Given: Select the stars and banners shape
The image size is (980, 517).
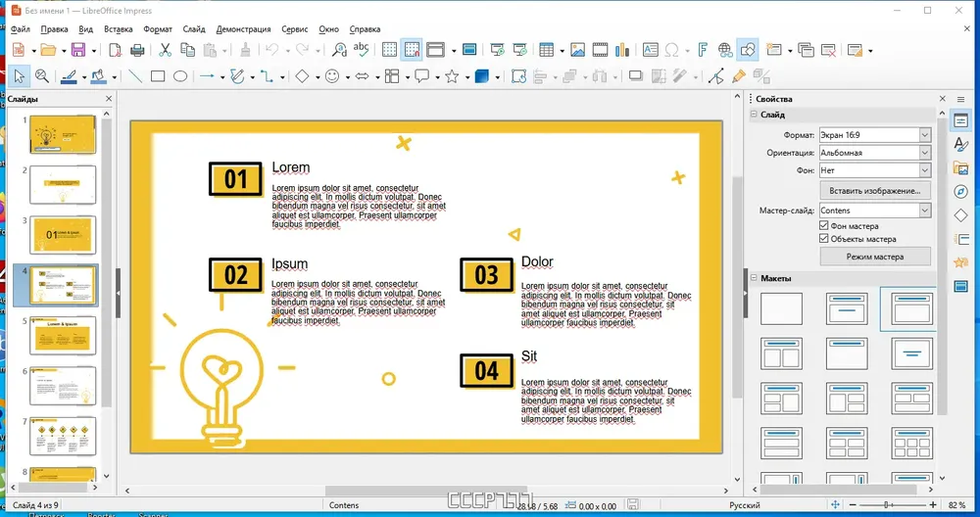Looking at the screenshot, I should point(452,76).
